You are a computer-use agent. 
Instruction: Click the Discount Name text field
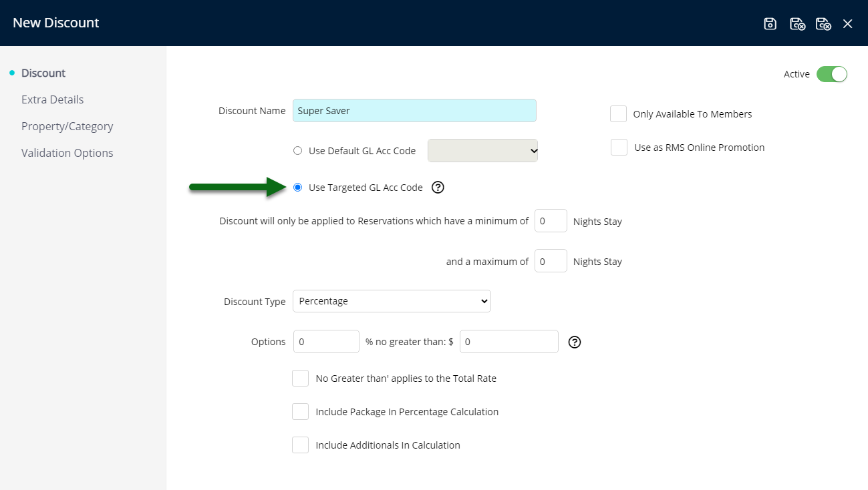[414, 110]
